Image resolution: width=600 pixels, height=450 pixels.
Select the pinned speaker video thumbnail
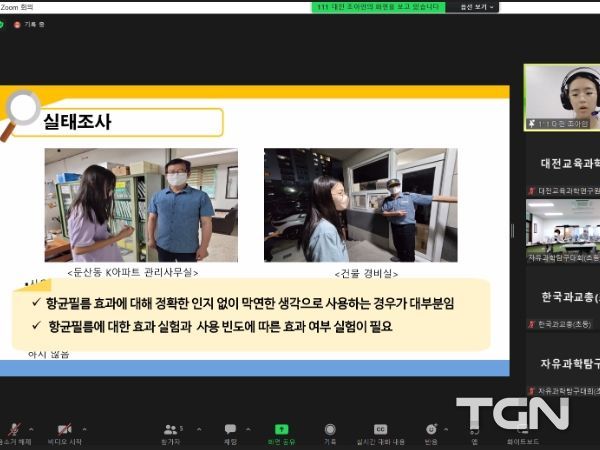point(562,97)
